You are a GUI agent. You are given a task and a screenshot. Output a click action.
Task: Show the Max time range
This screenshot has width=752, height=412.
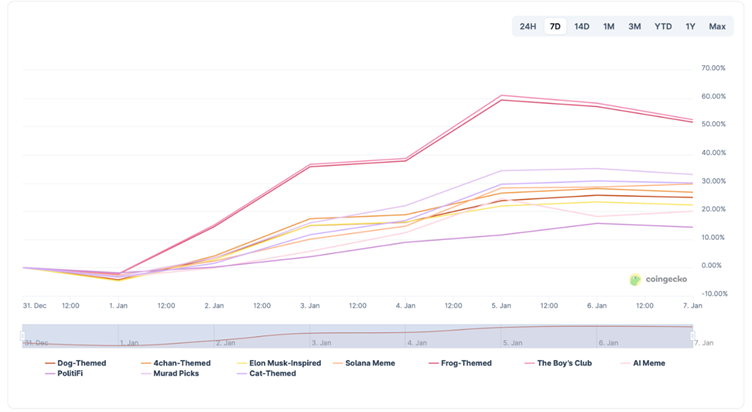point(717,26)
